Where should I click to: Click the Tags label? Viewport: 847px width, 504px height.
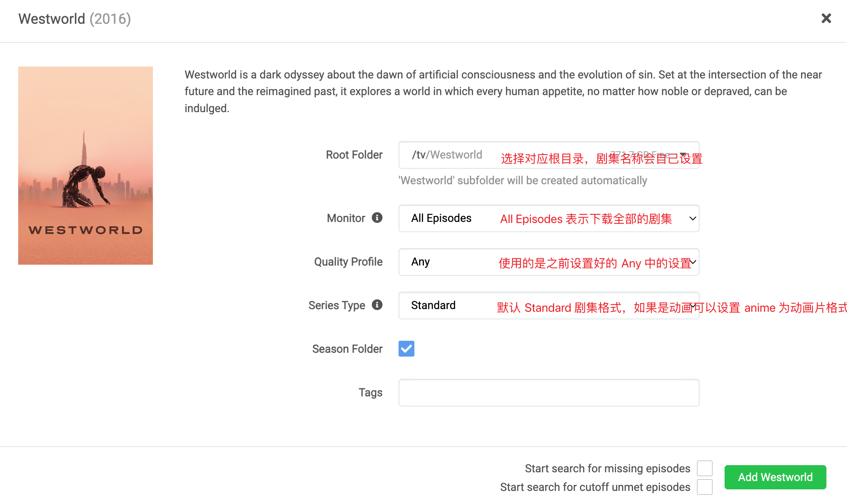click(x=370, y=393)
